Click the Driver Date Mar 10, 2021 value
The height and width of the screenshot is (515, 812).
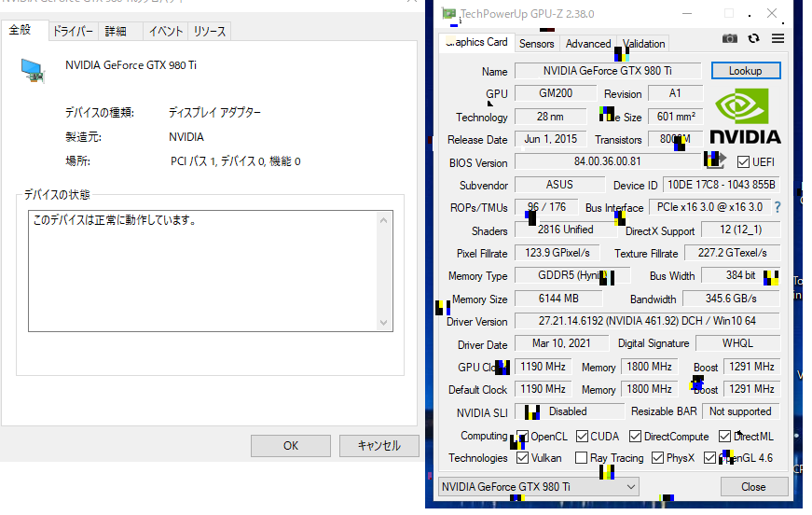[x=561, y=343]
